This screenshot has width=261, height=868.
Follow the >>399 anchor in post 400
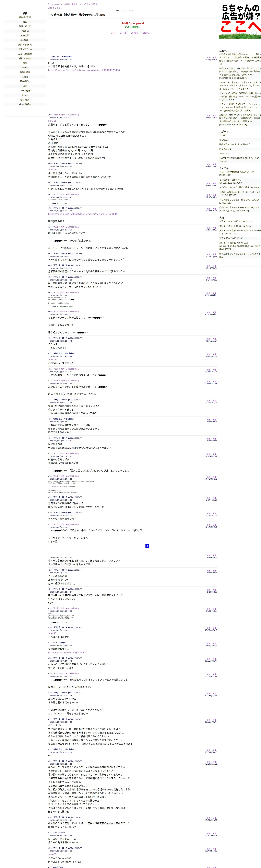pyautogui.click(x=52, y=170)
